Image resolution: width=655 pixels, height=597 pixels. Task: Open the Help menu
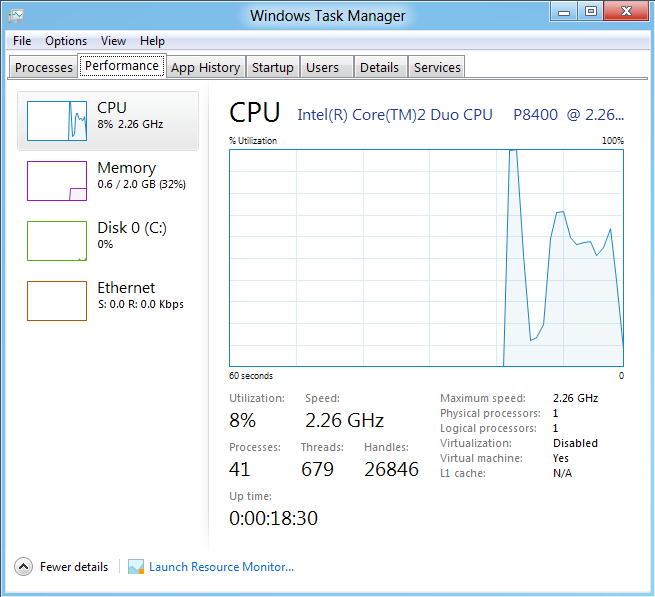(152, 41)
